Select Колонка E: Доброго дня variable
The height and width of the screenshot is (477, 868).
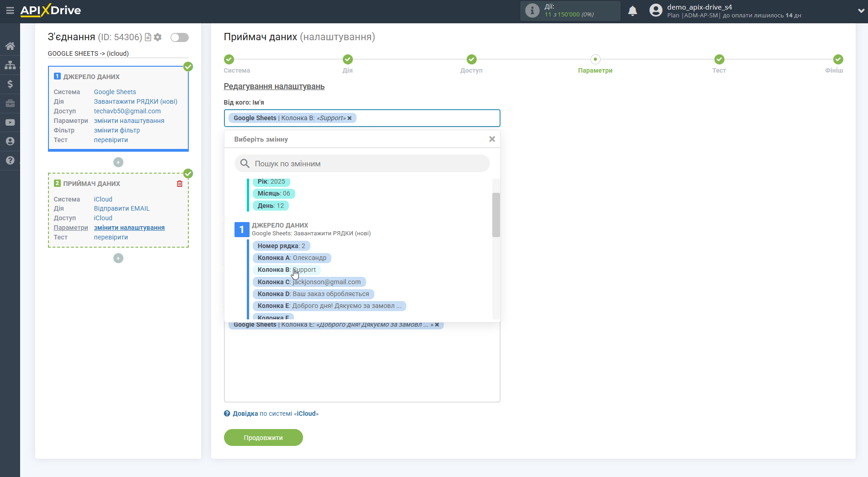(329, 306)
